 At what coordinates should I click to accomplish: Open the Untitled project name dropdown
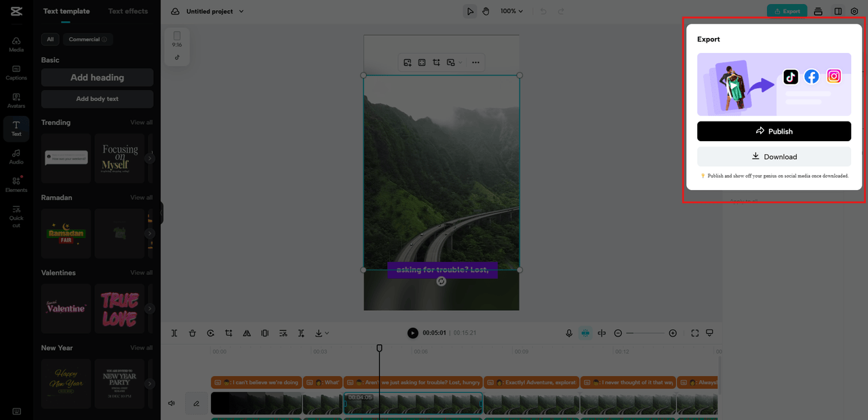[215, 12]
